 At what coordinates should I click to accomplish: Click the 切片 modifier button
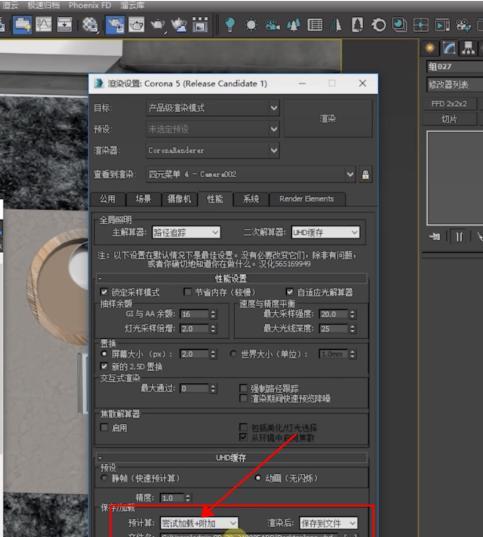tap(449, 119)
